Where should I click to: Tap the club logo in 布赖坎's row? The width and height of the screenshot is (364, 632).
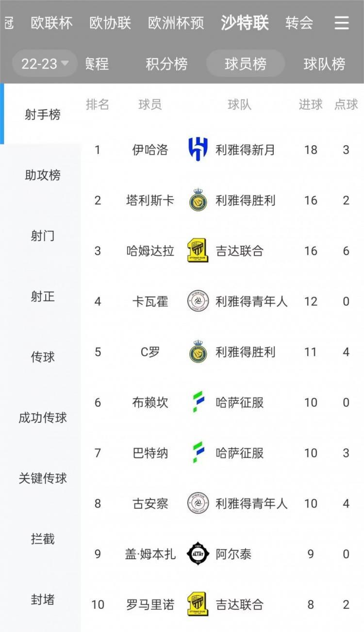click(198, 402)
